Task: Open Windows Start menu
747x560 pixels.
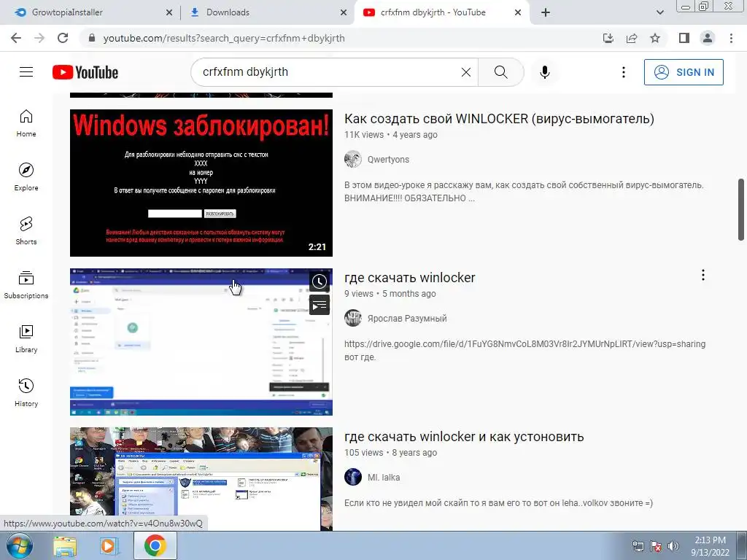Action: tap(19, 545)
